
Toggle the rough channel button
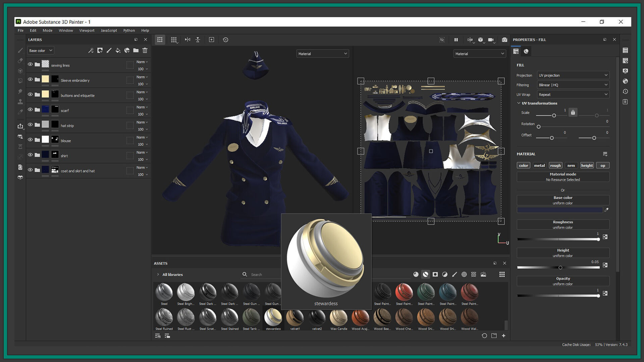(x=555, y=166)
